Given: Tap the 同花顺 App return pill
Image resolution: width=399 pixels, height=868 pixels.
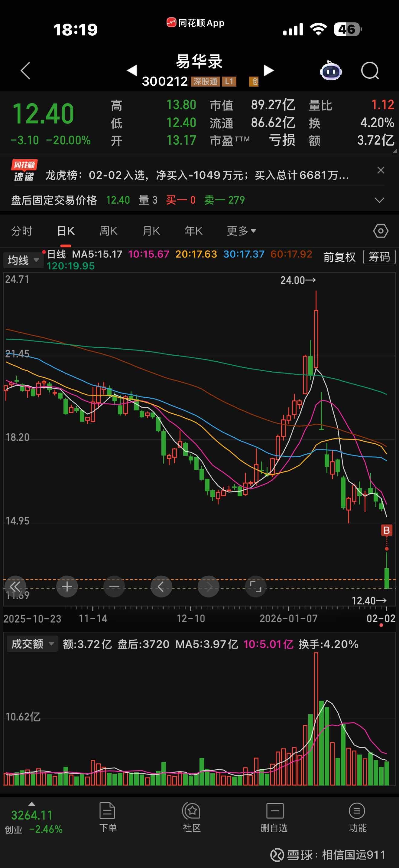Looking at the screenshot, I should [196, 23].
